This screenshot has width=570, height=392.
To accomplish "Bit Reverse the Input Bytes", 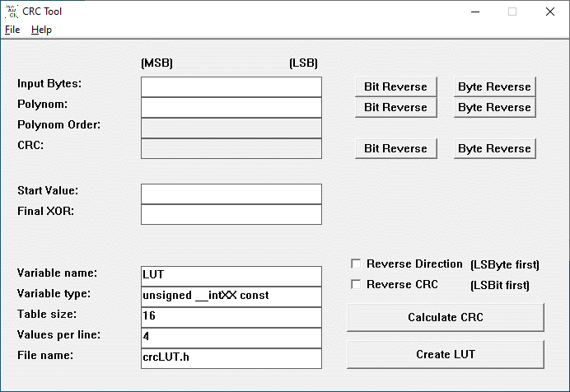I will click(396, 86).
